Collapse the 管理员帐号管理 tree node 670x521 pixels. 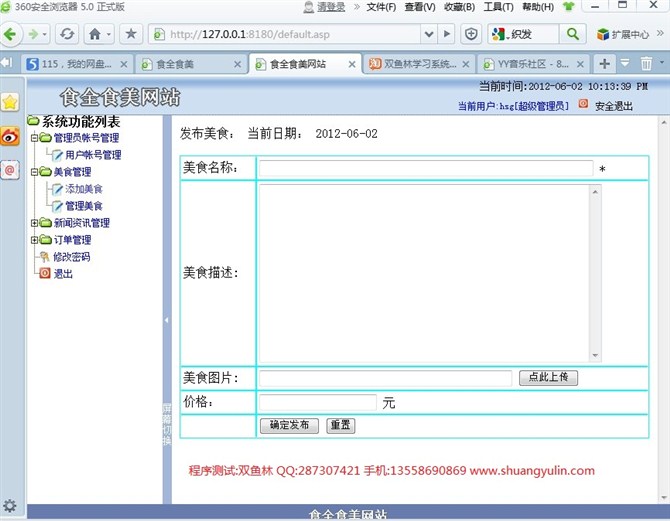[x=34, y=138]
